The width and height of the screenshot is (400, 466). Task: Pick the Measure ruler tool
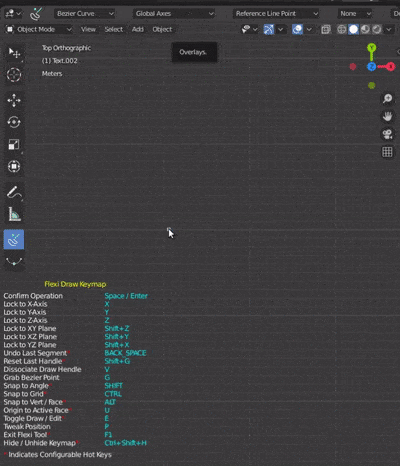click(14, 214)
